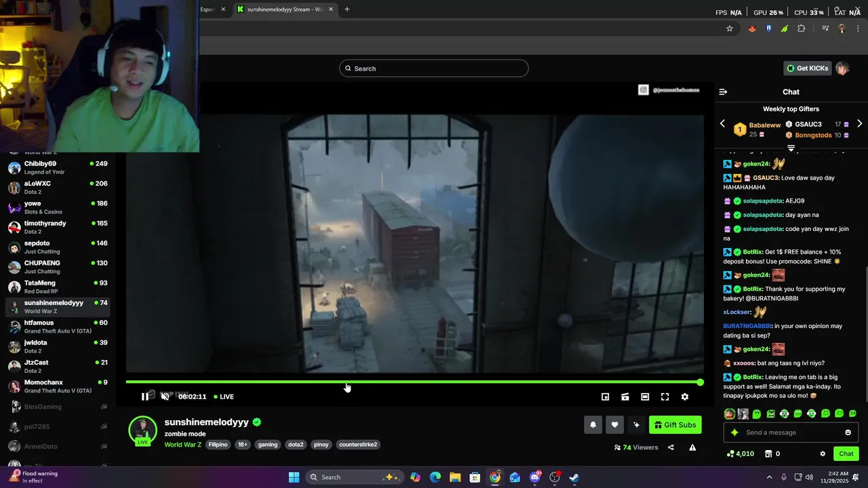Open sunshinemelodyyy channel avatar
Viewport: 868px width, 488px height.
[142, 431]
